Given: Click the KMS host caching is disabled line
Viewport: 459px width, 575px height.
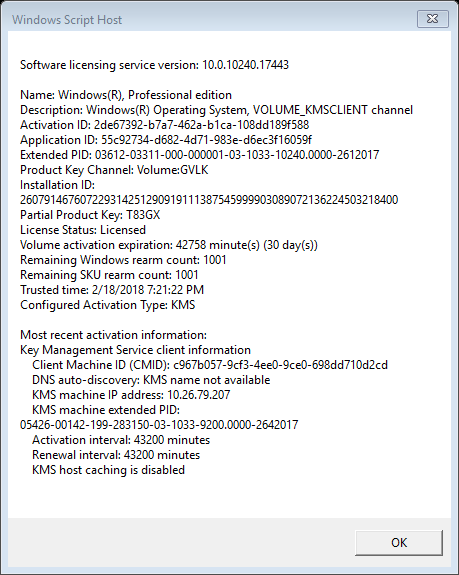Looking at the screenshot, I should tap(109, 470).
